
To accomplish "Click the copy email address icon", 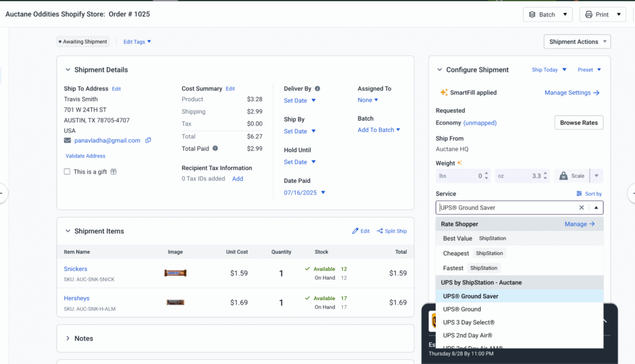I will click(x=148, y=141).
